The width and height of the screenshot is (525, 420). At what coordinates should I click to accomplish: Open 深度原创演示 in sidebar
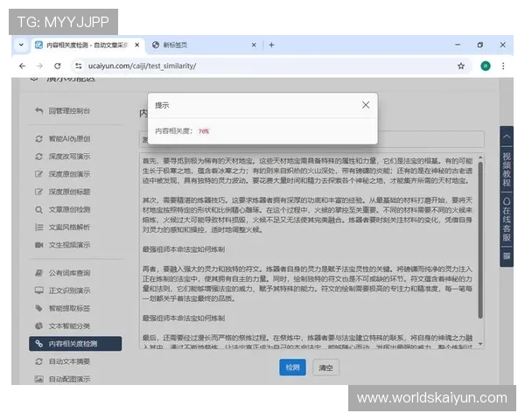pos(63,174)
